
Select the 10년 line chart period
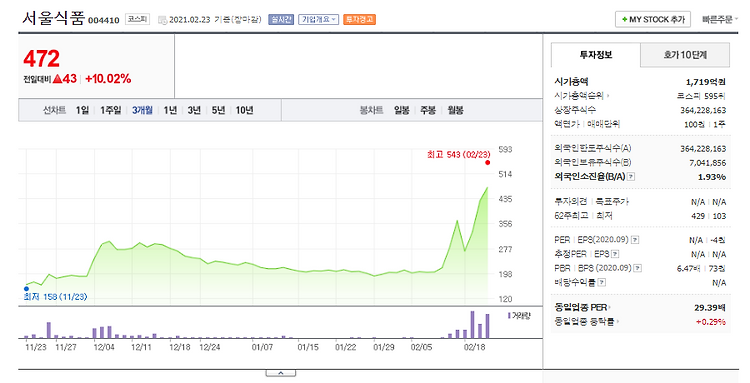pyautogui.click(x=244, y=110)
